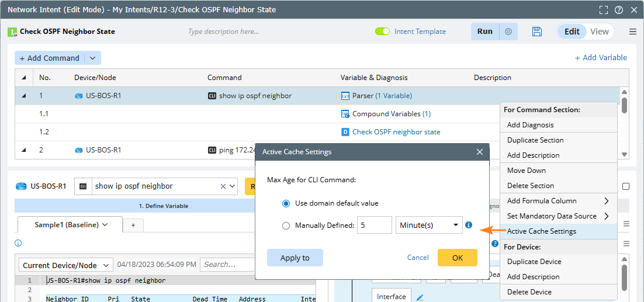Click the save floppy disk icon
Screen dimensions: 644x302
537,32
